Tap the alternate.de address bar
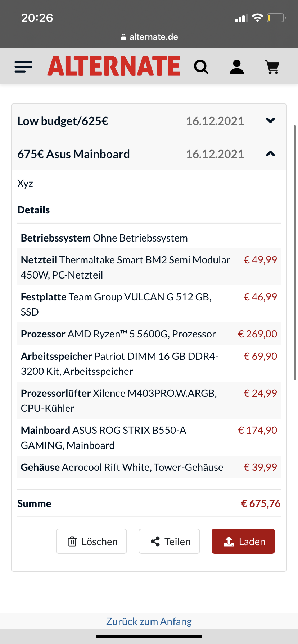Viewport: 298px width, 644px height. (149, 37)
